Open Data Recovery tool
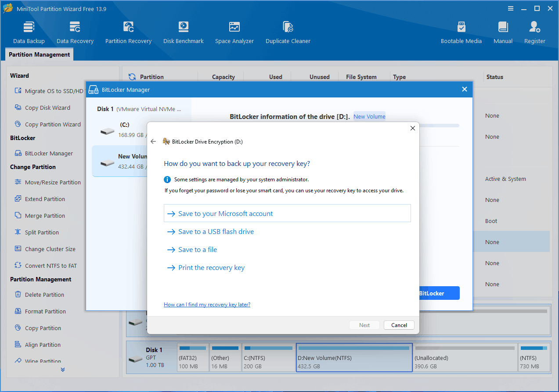The width and height of the screenshot is (559, 392). click(x=75, y=32)
